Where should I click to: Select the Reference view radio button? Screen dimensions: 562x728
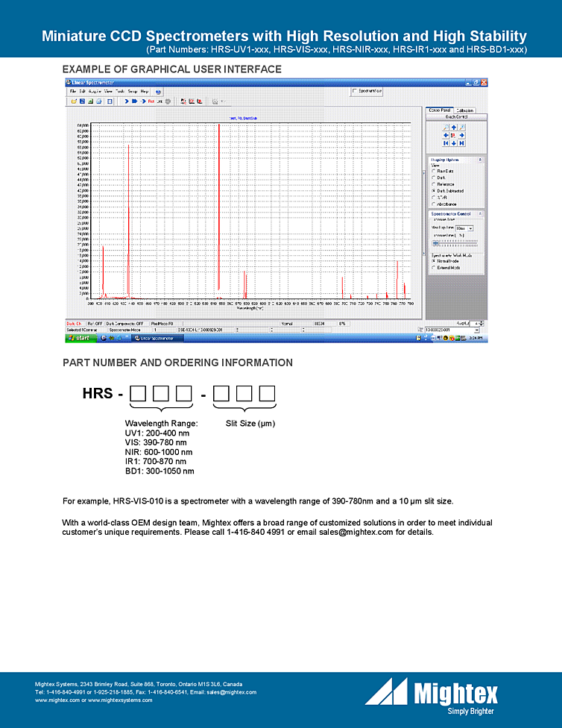434,184
